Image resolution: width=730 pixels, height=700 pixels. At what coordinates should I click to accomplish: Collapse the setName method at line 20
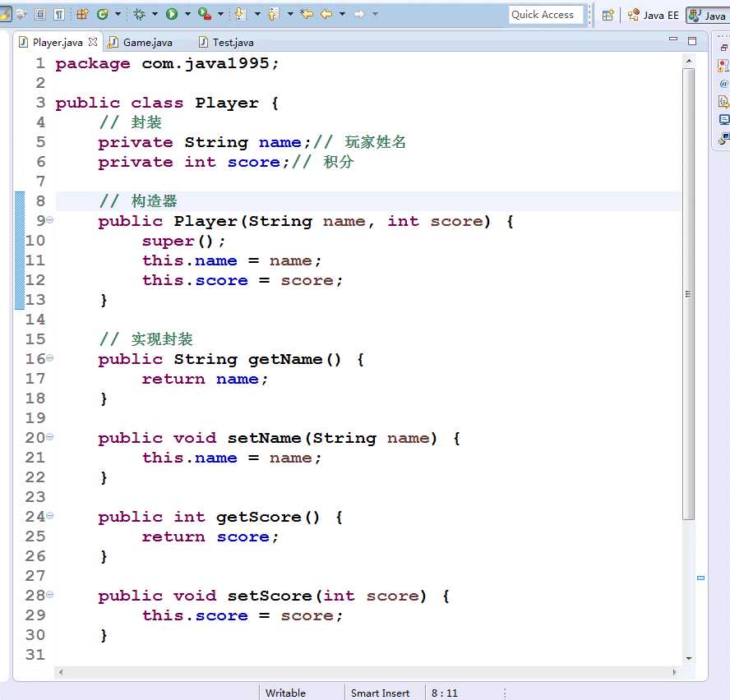[x=49, y=436]
